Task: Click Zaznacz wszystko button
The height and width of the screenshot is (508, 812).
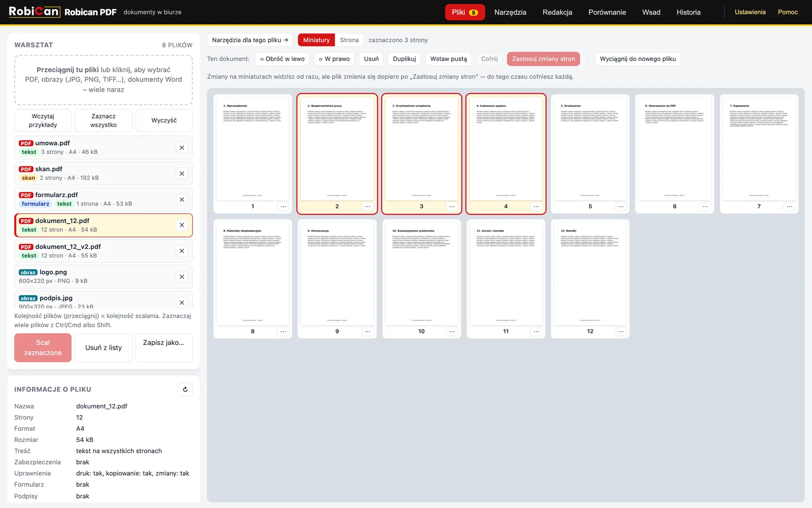Action: pyautogui.click(x=104, y=120)
